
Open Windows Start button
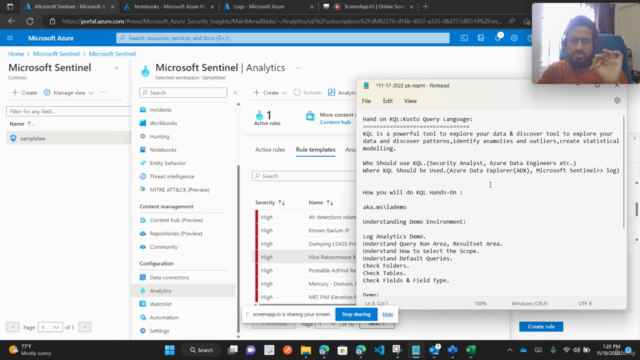[x=169, y=350]
